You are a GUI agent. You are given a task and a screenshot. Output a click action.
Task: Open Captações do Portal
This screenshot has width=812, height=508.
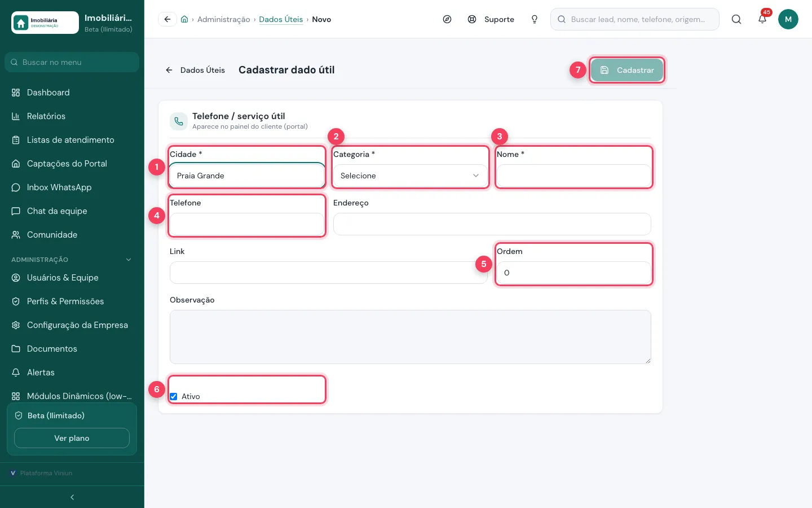72,164
